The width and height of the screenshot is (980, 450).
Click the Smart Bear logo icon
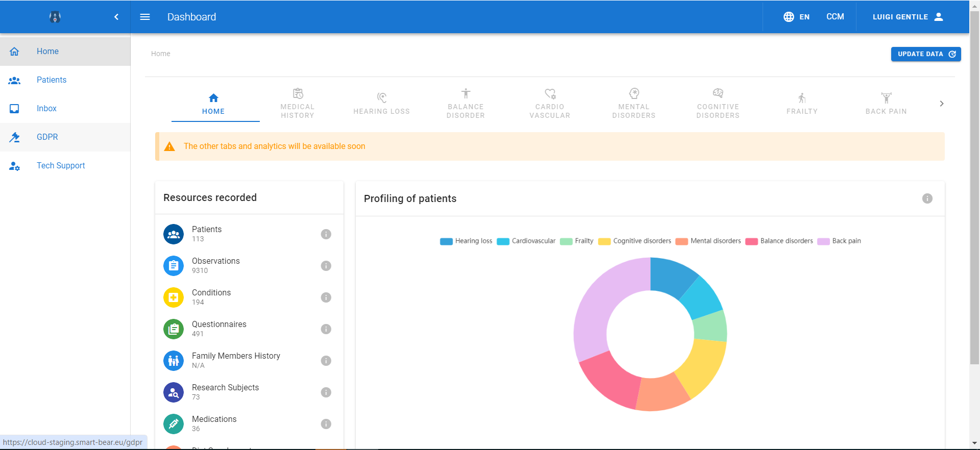[x=55, y=17]
